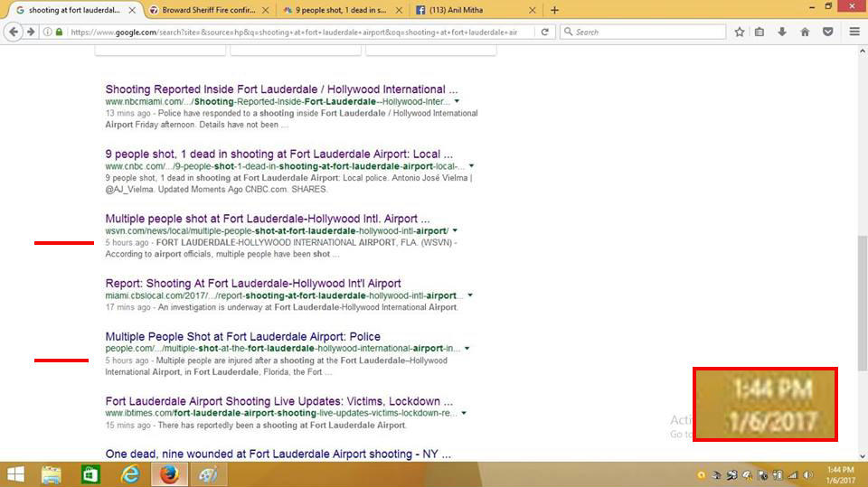Go forward with the forward arrow
This screenshot has width=868, height=487.
pyautogui.click(x=31, y=33)
